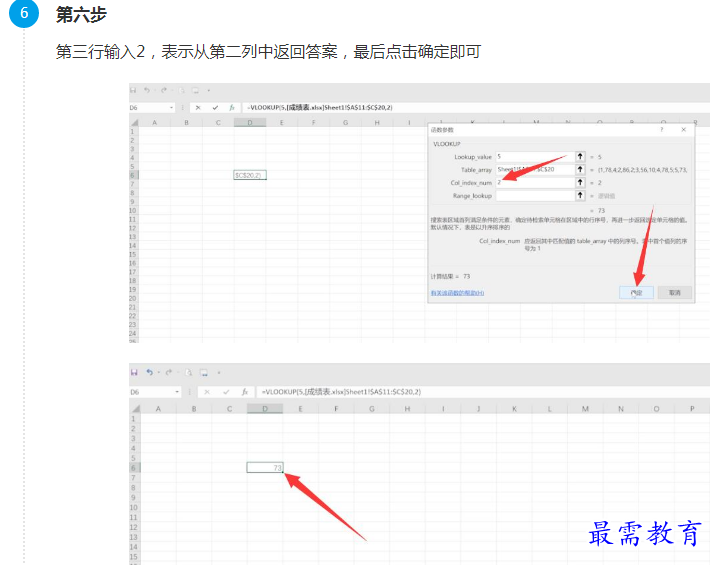
Task: Click the Range_lookup range selector arrow button
Action: 580,196
